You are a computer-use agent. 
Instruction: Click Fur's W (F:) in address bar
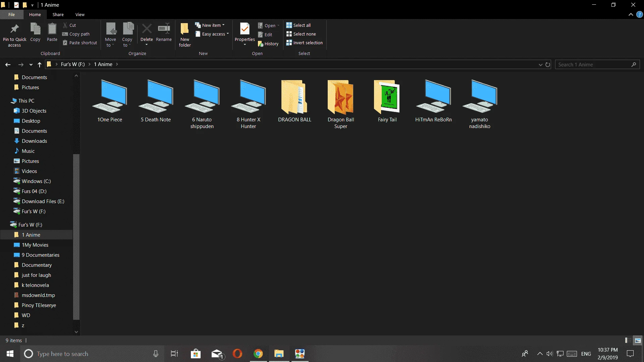(x=73, y=64)
